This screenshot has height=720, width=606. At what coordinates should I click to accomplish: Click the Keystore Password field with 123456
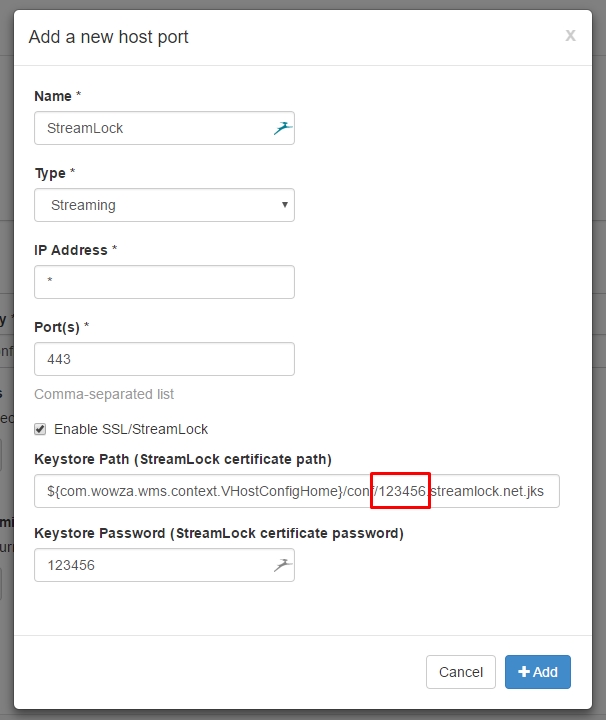[164, 565]
